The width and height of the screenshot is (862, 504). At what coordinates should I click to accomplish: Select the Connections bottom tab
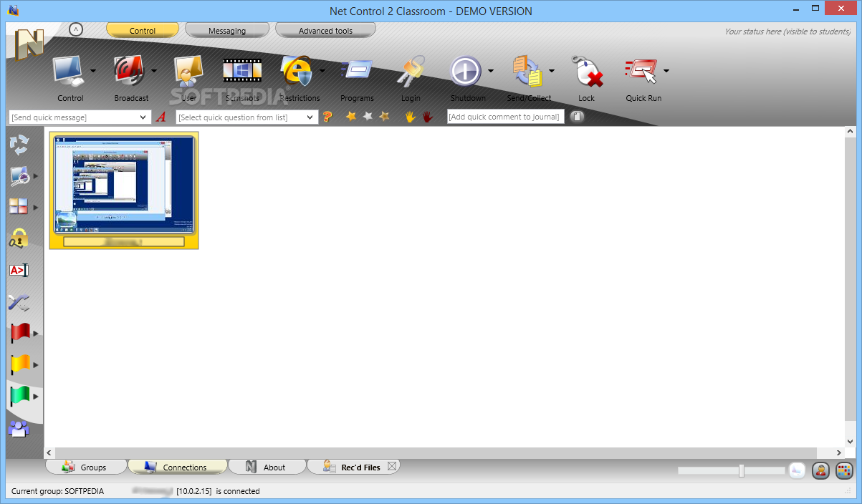tap(177, 467)
